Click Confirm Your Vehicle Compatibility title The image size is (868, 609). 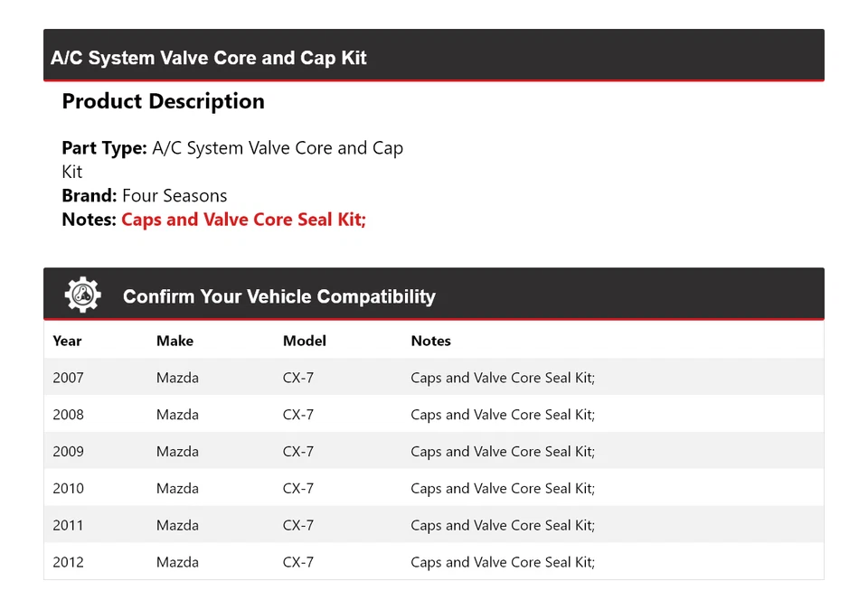pyautogui.click(x=278, y=296)
